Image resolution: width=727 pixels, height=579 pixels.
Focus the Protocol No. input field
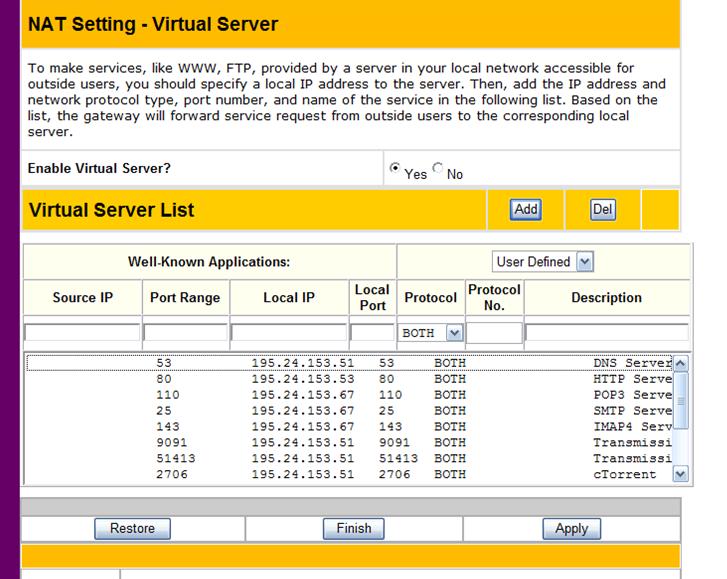(494, 333)
